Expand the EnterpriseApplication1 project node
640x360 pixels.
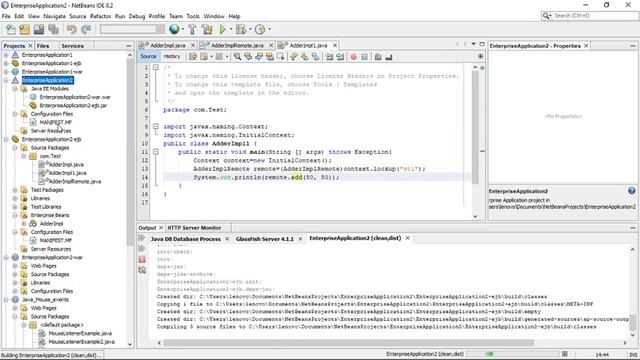coord(6,55)
